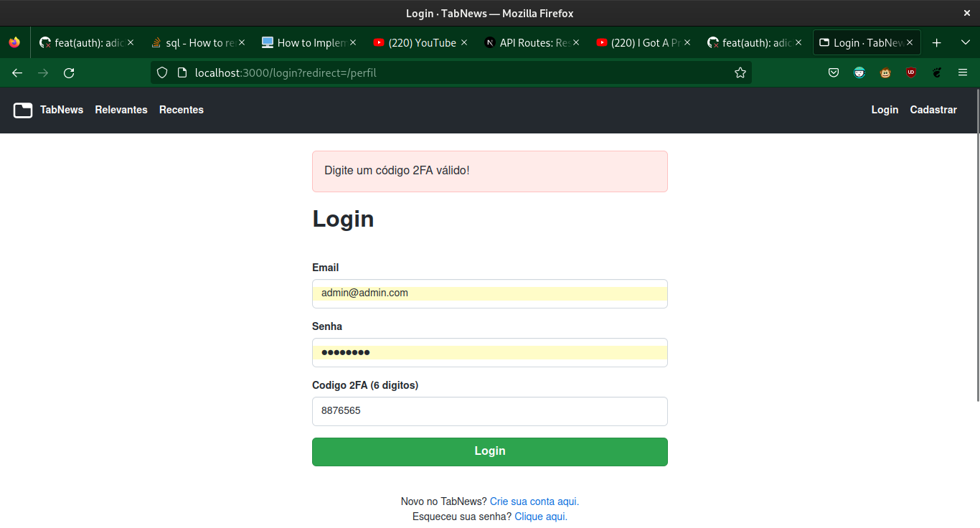Close the (220) I Got A Pr tab

coord(687,43)
